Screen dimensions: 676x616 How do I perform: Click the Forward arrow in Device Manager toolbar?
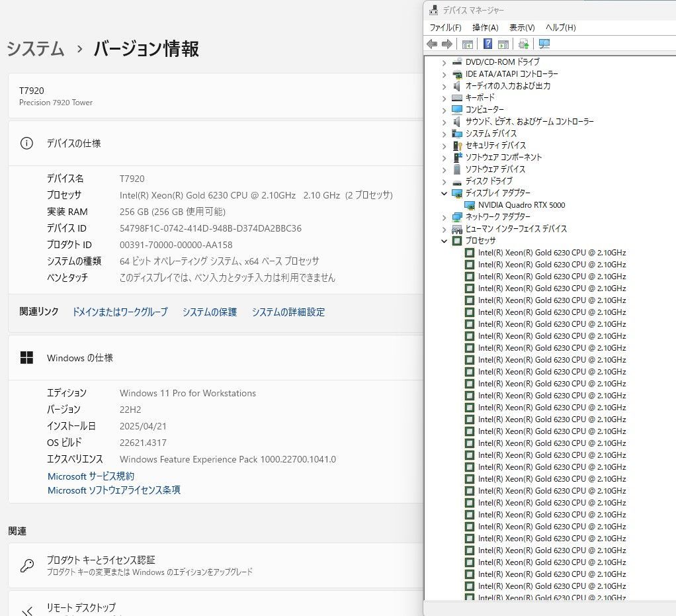click(x=447, y=44)
